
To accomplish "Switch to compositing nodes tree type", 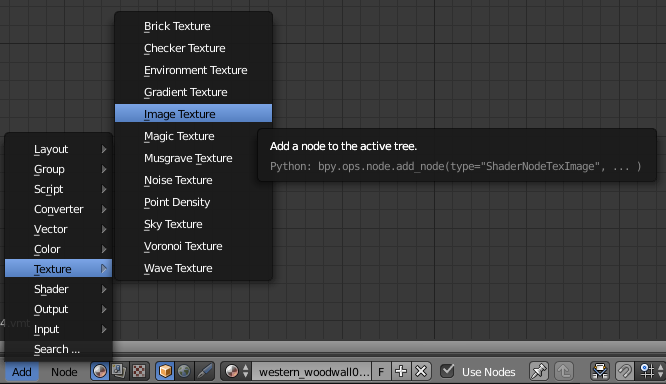I will pyautogui.click(x=119, y=372).
